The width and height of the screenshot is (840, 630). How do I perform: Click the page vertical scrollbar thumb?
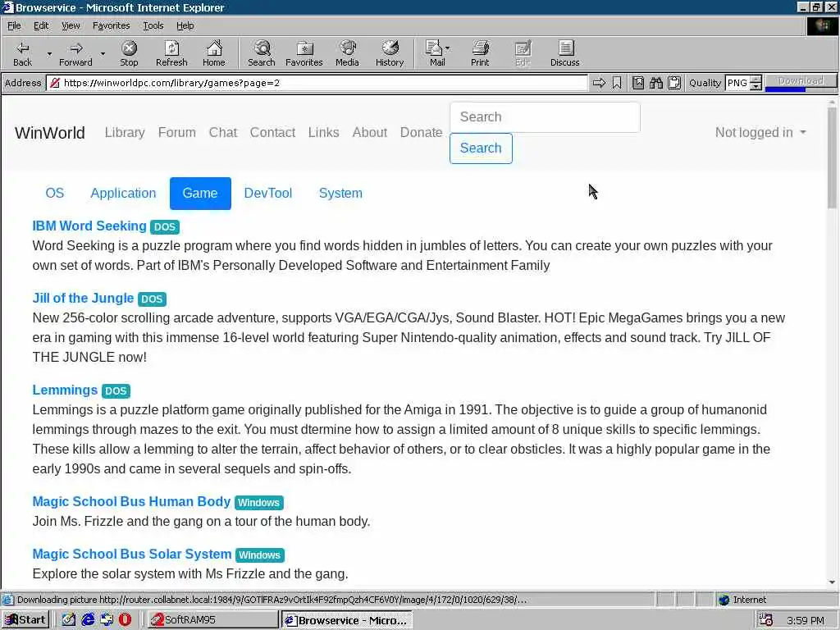(x=832, y=157)
